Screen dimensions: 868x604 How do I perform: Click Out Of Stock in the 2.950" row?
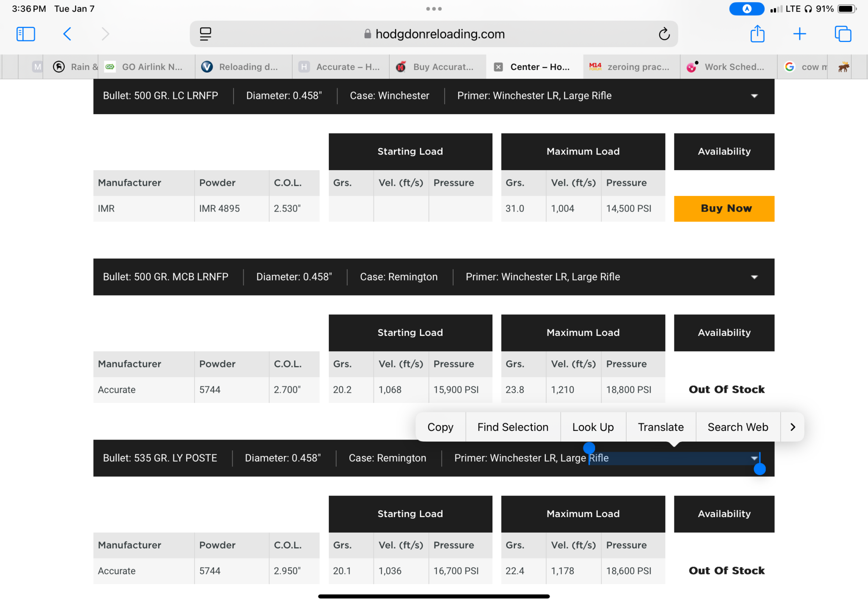point(726,570)
